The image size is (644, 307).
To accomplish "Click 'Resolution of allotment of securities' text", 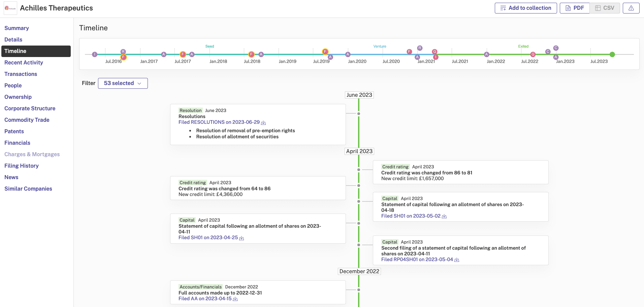I will pos(237,137).
